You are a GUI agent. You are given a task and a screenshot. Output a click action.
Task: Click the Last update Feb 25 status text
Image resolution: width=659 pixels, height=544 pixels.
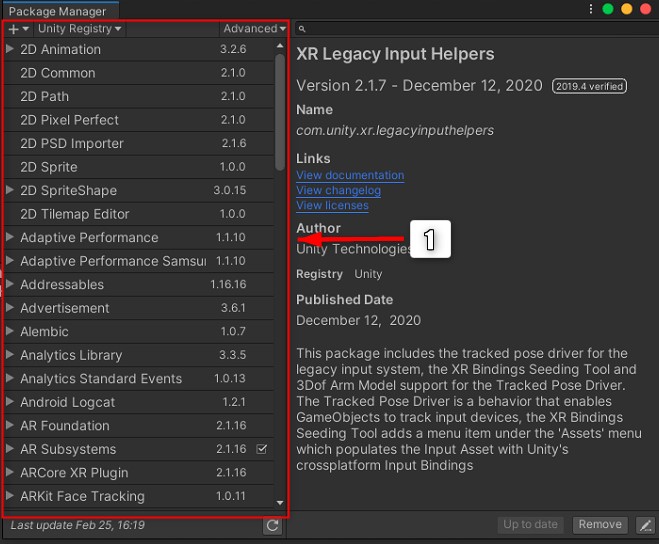(x=78, y=526)
